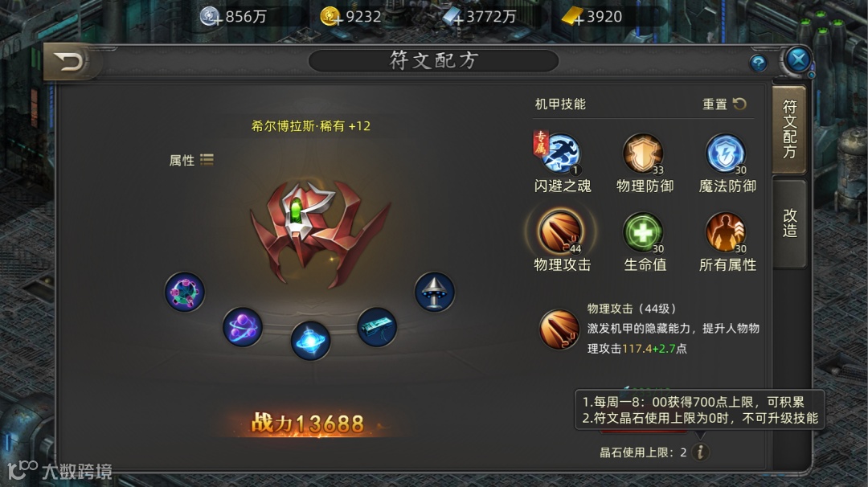
Task: Switch to the 改造 tab
Action: 790,223
